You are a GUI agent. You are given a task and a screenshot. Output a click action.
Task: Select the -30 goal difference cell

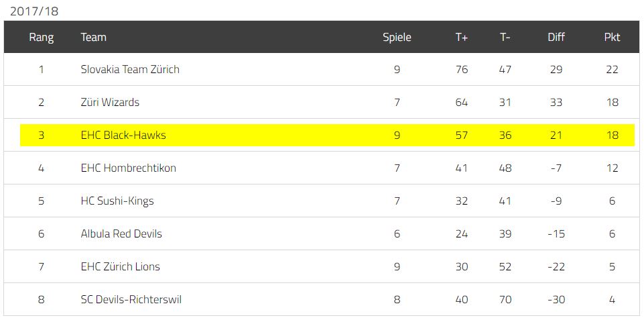pos(556,299)
